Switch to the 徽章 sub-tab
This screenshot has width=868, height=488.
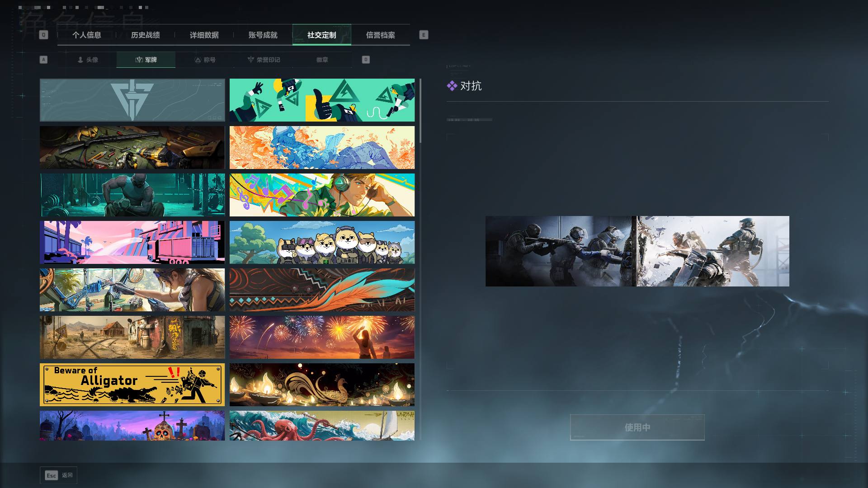pos(322,60)
